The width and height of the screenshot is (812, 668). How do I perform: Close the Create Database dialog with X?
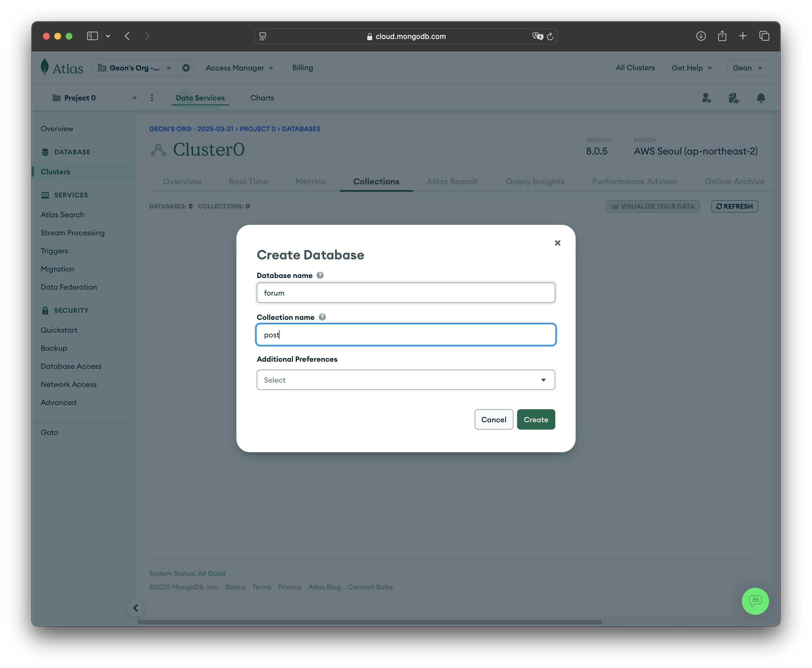pos(557,243)
